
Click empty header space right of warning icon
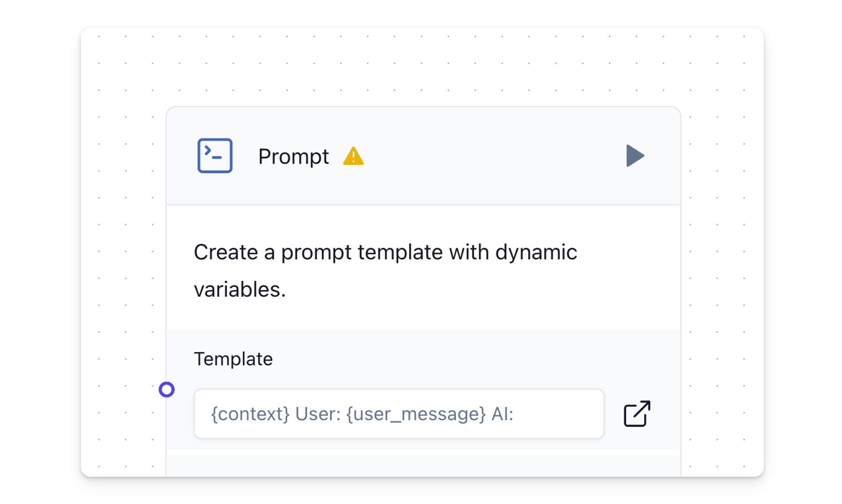pos(493,156)
